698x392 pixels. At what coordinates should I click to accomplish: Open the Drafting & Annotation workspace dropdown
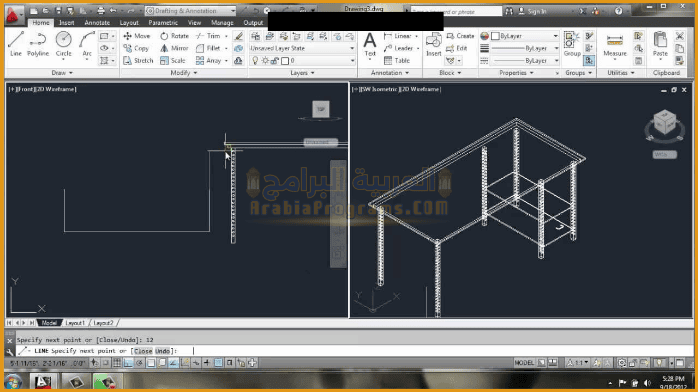pyautogui.click(x=191, y=11)
